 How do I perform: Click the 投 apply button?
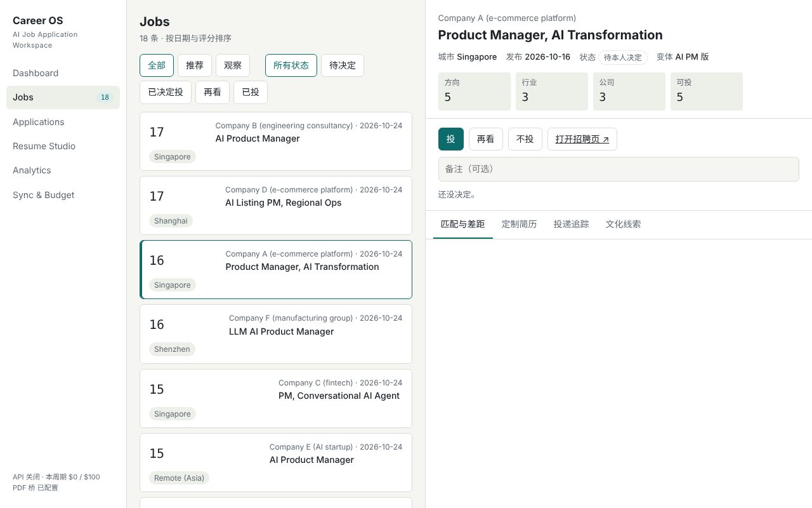pyautogui.click(x=451, y=139)
